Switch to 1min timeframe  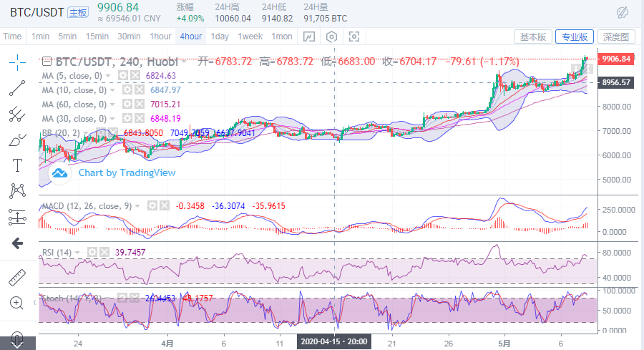[x=40, y=37]
